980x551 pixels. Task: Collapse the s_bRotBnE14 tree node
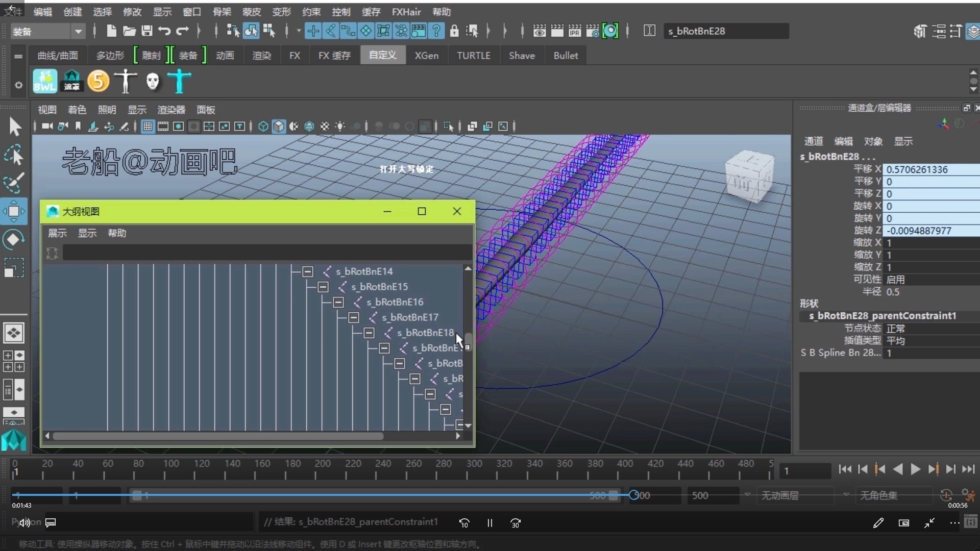click(x=307, y=271)
